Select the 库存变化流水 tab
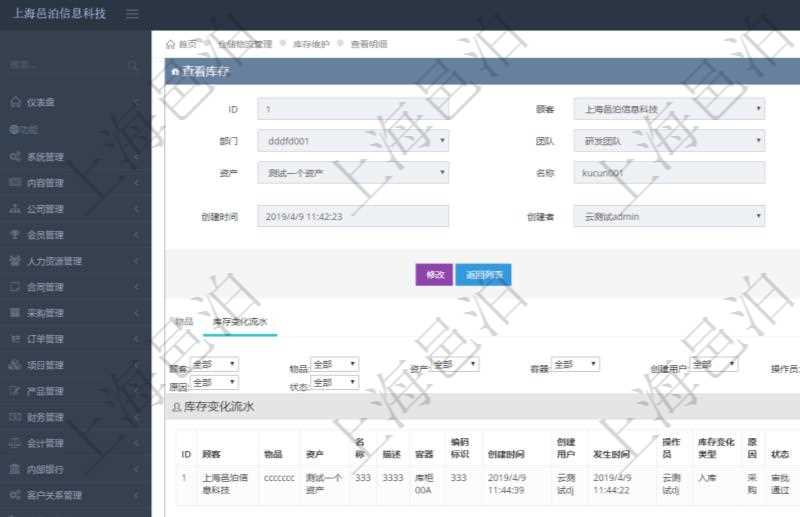 tap(239, 322)
